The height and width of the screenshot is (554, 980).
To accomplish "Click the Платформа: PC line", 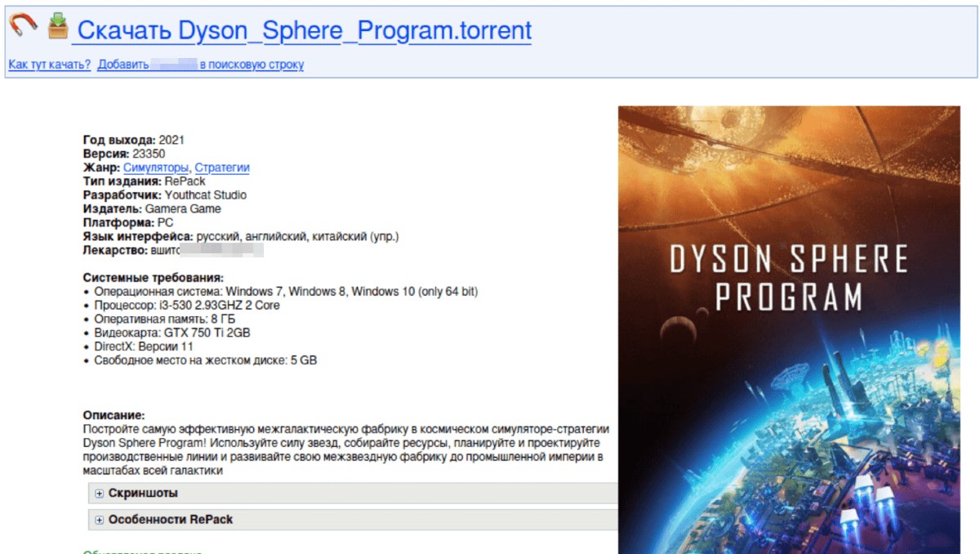I will 128,222.
